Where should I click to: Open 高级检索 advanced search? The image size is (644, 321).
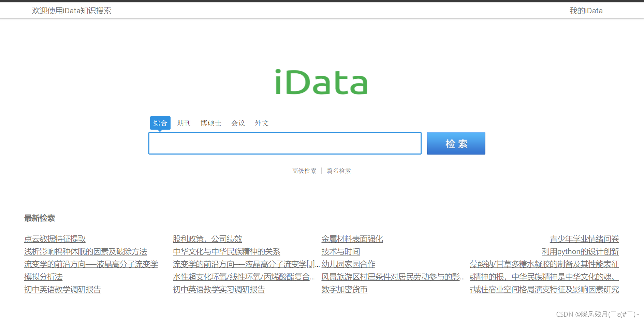click(x=304, y=171)
